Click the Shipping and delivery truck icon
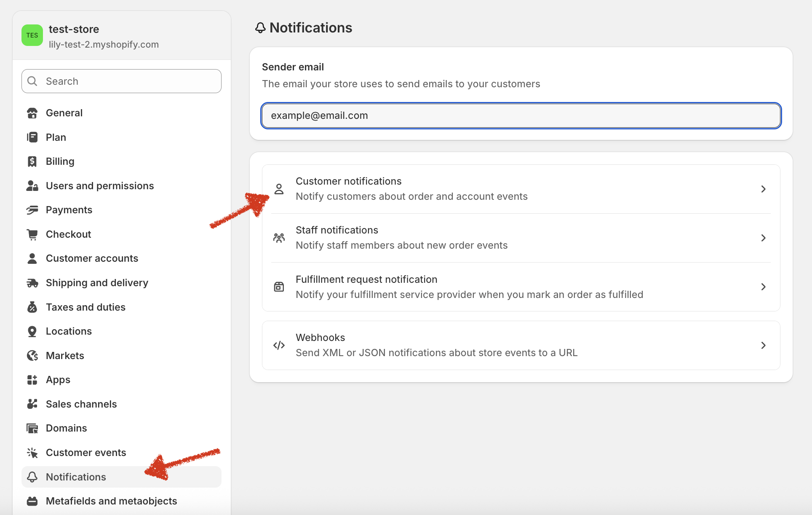Image resolution: width=812 pixels, height=515 pixels. click(x=32, y=283)
